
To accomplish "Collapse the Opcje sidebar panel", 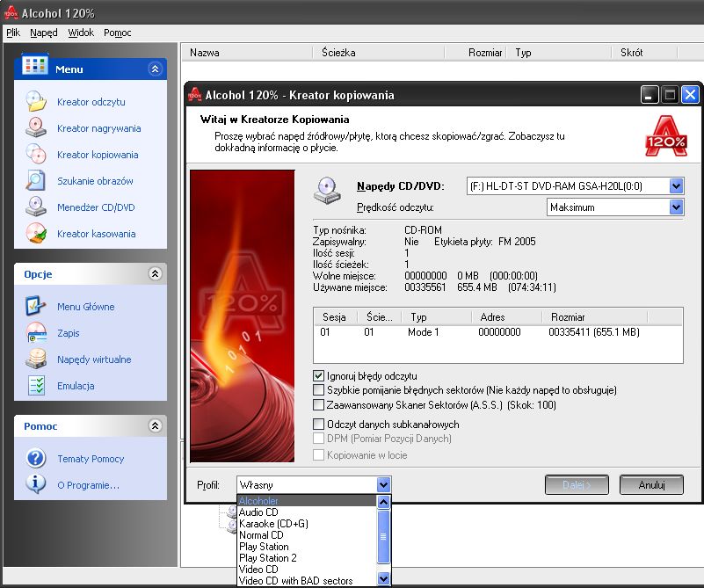I will tap(155, 273).
